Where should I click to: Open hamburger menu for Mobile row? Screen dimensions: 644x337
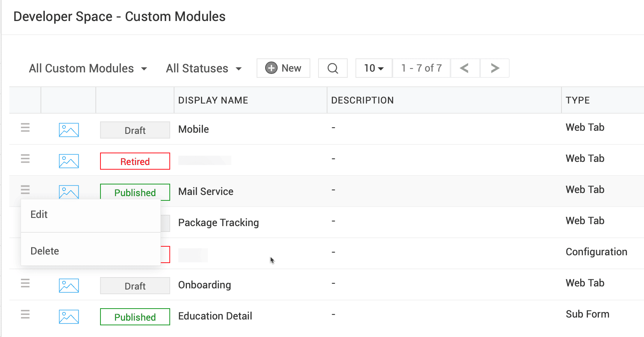25,128
